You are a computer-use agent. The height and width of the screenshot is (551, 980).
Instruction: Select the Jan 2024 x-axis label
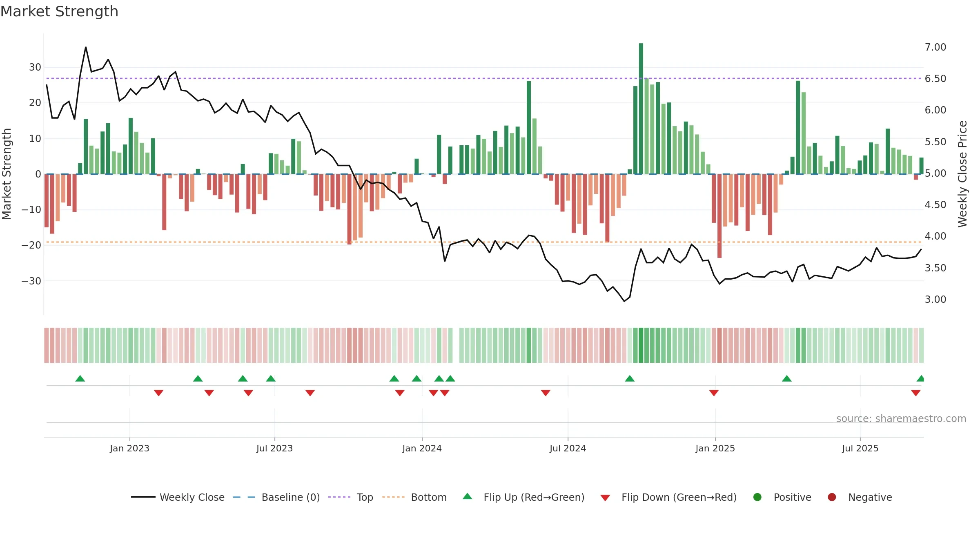[422, 448]
